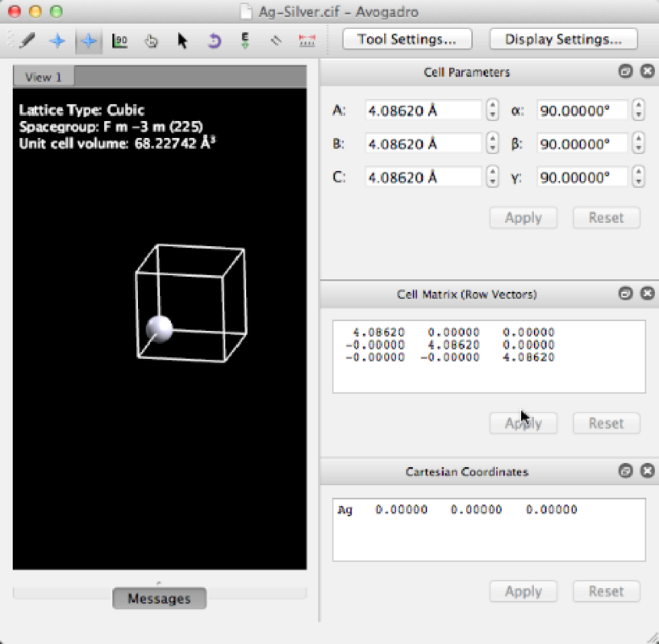Switch to the View 1 tab
The image size is (659, 644).
coord(44,77)
